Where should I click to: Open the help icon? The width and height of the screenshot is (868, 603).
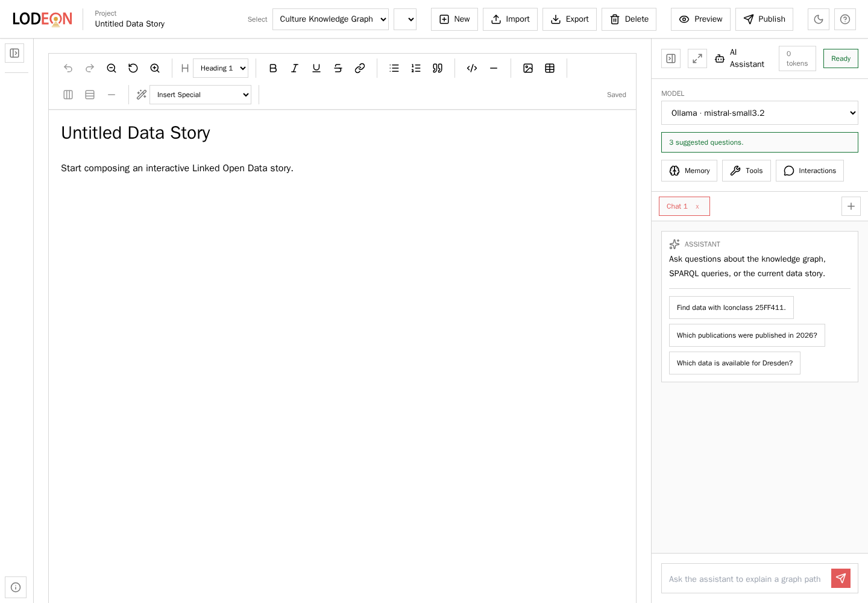tap(845, 19)
